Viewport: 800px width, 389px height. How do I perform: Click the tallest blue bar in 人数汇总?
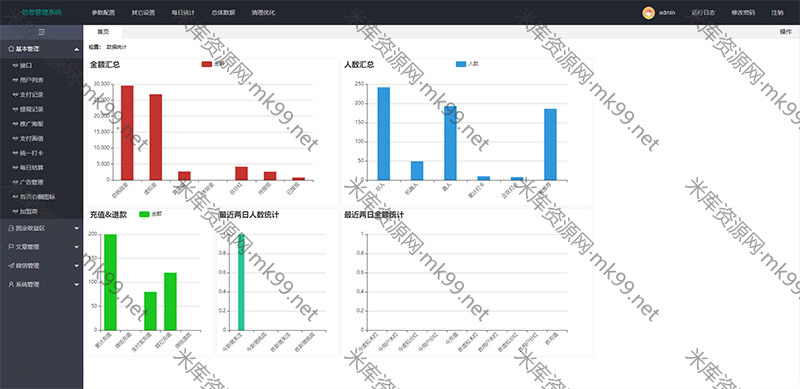(x=384, y=134)
